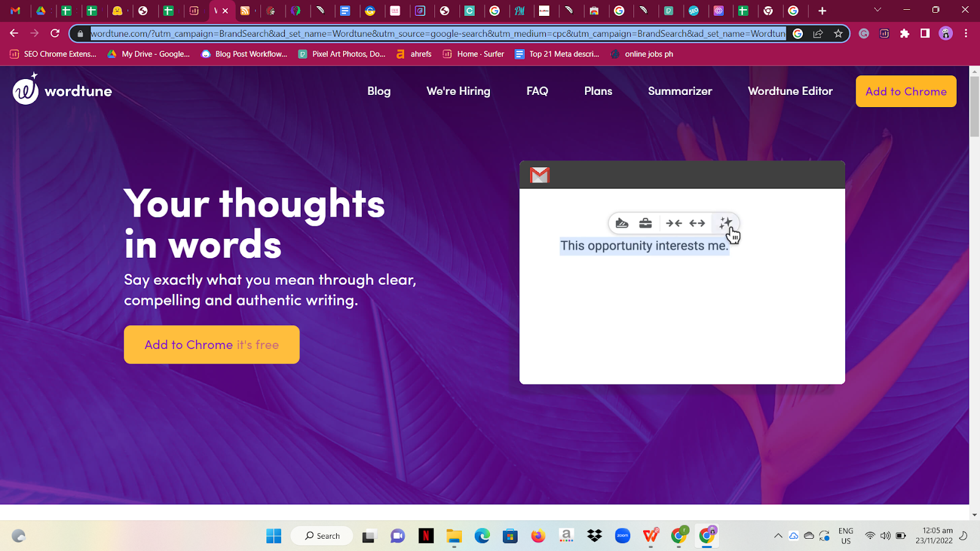The width and height of the screenshot is (980, 551).
Task: Open the SEO Chrome Extens... bookmark
Action: tap(53, 54)
